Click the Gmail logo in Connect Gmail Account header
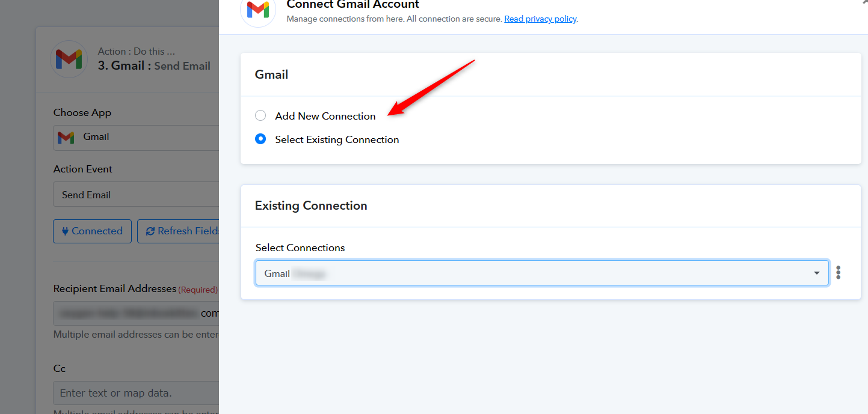This screenshot has width=868, height=414. (x=258, y=10)
